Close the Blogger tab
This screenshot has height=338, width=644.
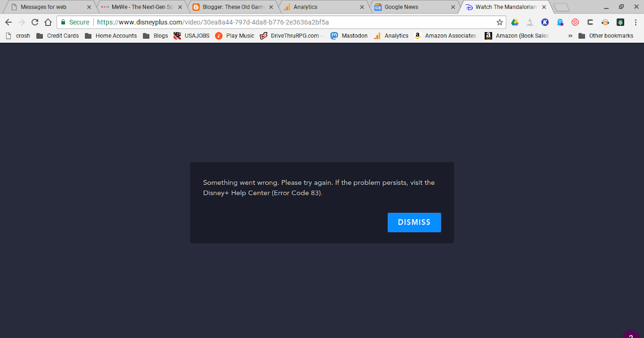271,8
